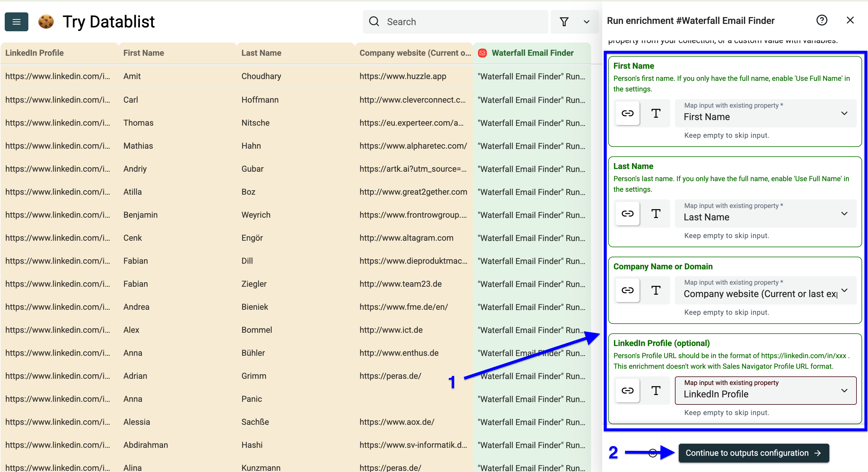Select the last name cell 'Bühler'

[296, 353]
